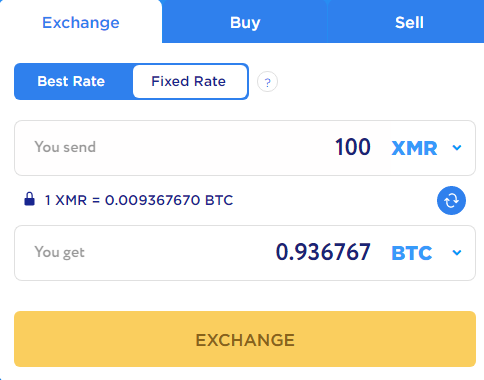Switch to the Sell tab
484x380 pixels.
tap(409, 23)
